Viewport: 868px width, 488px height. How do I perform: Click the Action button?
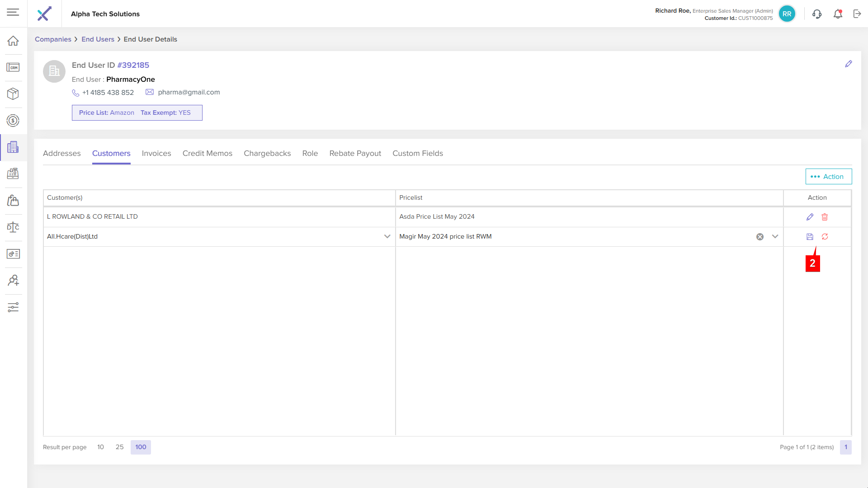pos(828,177)
